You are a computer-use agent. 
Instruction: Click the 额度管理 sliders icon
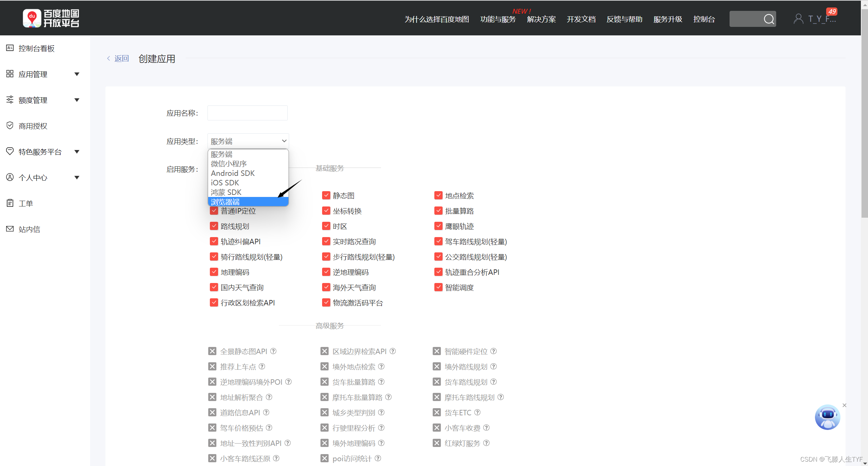coord(10,100)
